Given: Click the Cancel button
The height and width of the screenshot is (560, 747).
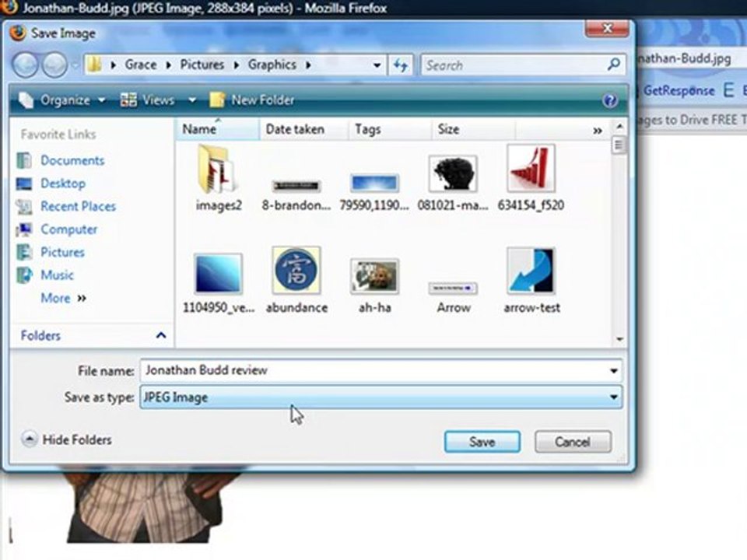Looking at the screenshot, I should pyautogui.click(x=573, y=442).
